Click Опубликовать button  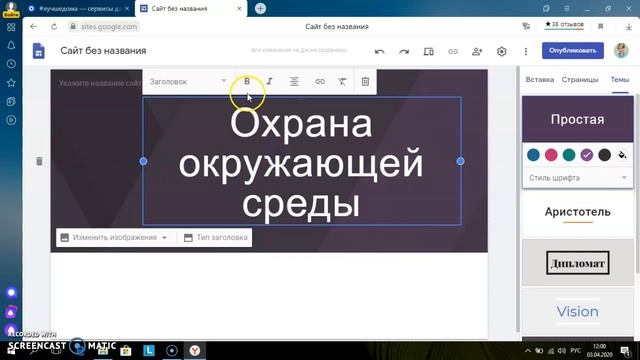(x=573, y=51)
